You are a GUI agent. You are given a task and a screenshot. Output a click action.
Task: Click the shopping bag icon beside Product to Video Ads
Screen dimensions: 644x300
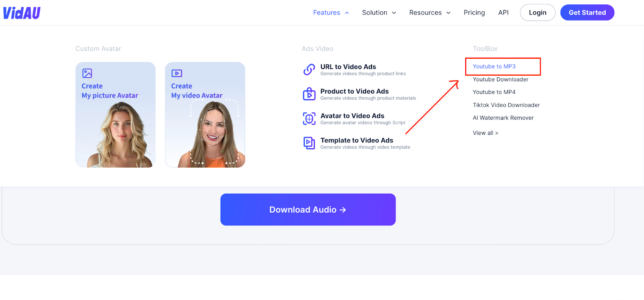point(309,94)
